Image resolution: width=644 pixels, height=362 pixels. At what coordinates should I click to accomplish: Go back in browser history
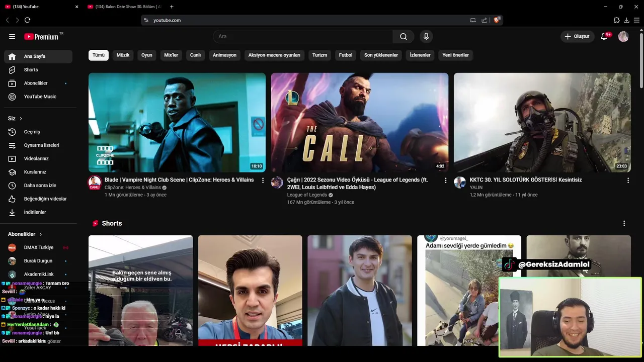[8, 20]
